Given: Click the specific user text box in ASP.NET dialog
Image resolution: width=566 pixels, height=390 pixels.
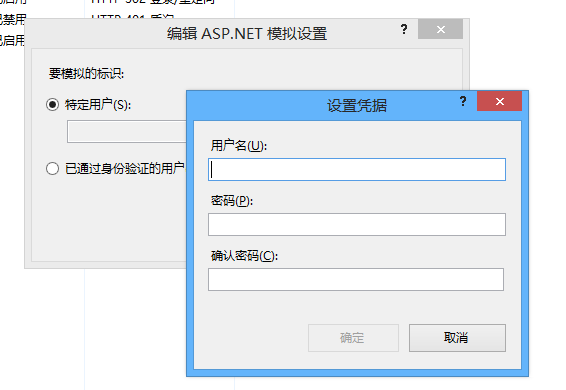Looking at the screenshot, I should coord(127,131).
